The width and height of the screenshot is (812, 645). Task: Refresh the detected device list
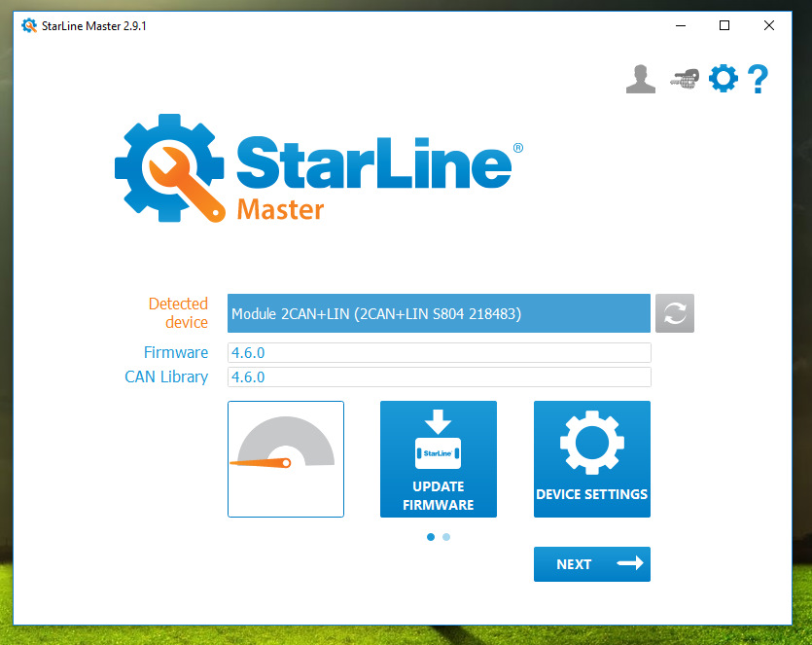[x=674, y=313]
